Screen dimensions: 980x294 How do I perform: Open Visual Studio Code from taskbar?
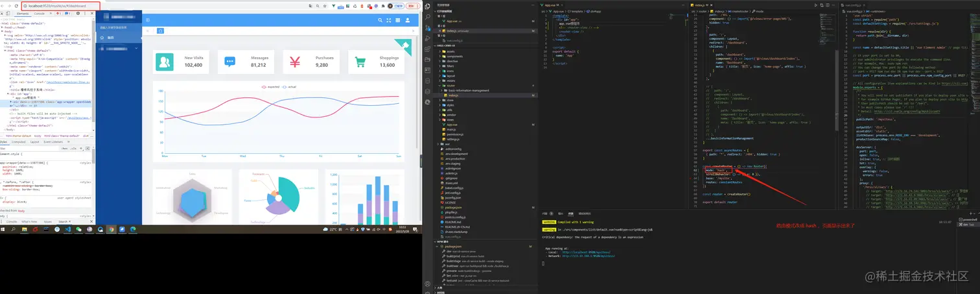tap(68, 229)
